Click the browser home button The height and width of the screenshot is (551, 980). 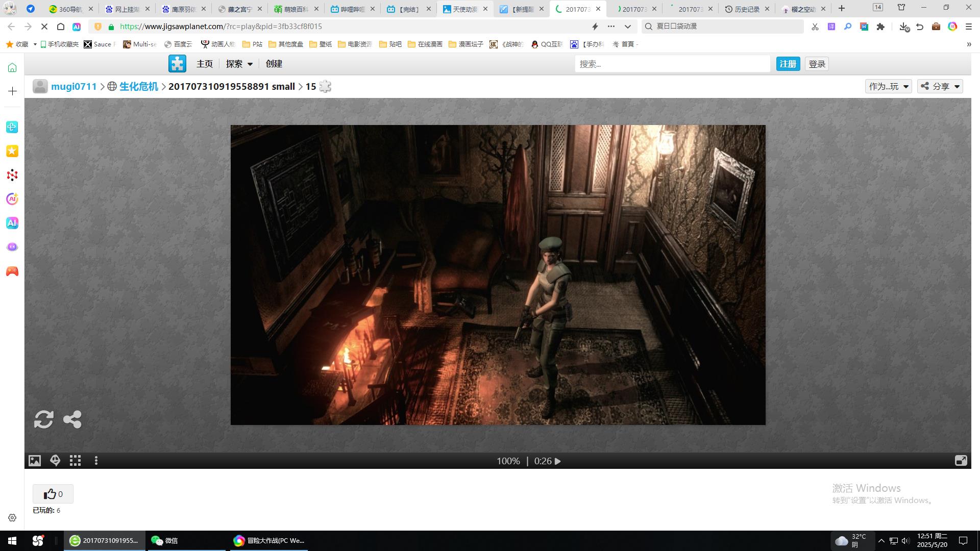[60, 27]
